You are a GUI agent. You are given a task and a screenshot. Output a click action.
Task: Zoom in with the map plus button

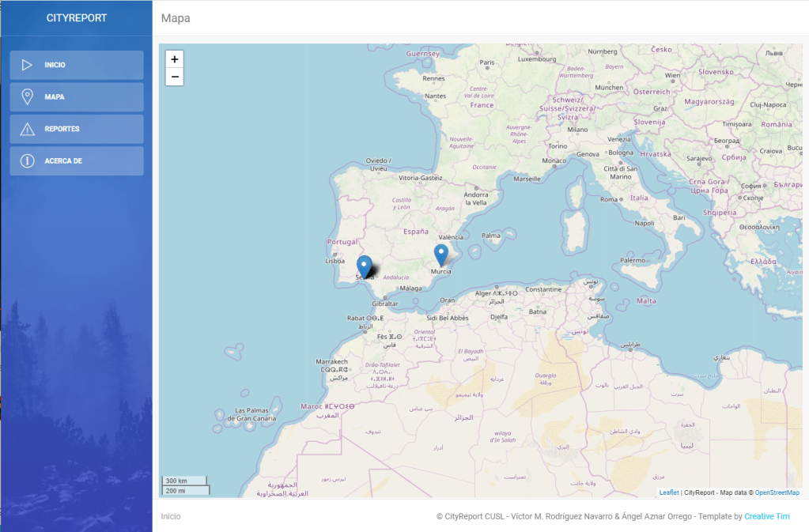pos(175,59)
